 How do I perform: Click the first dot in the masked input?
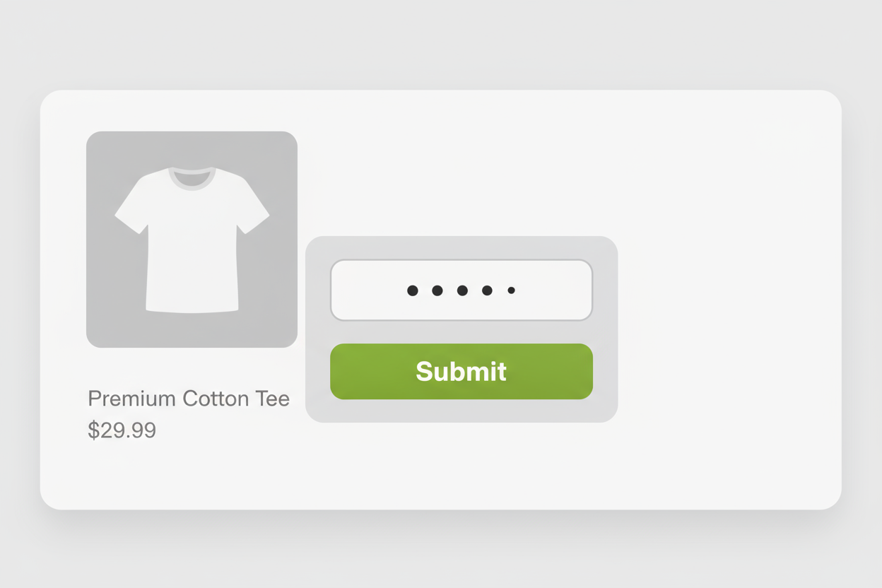(x=411, y=290)
